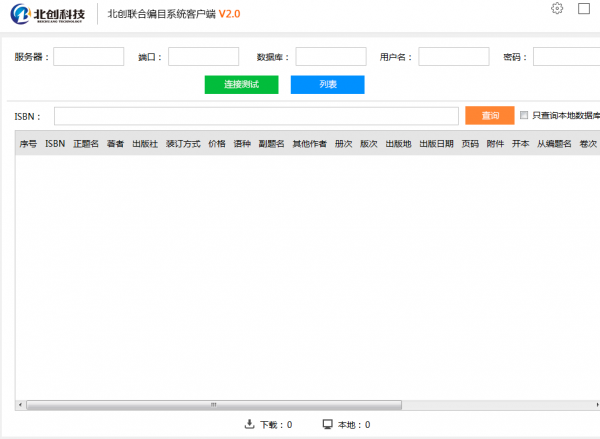Open the settings gear icon
The height and width of the screenshot is (439, 600).
click(557, 8)
